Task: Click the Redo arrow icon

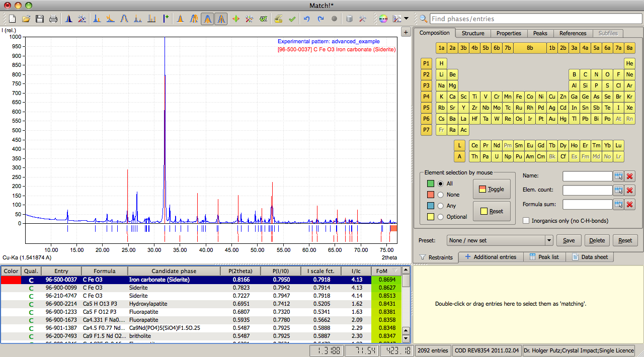Action: 320,19
